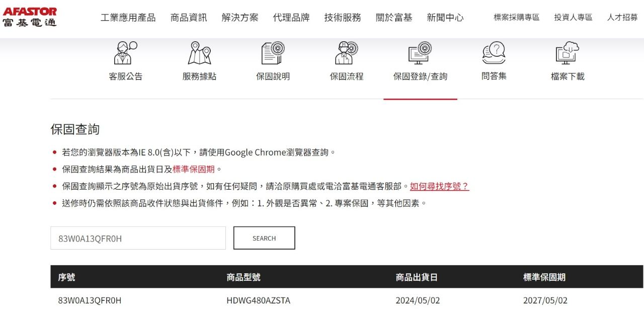Open the 問答集 question bubble icon

coord(494,53)
